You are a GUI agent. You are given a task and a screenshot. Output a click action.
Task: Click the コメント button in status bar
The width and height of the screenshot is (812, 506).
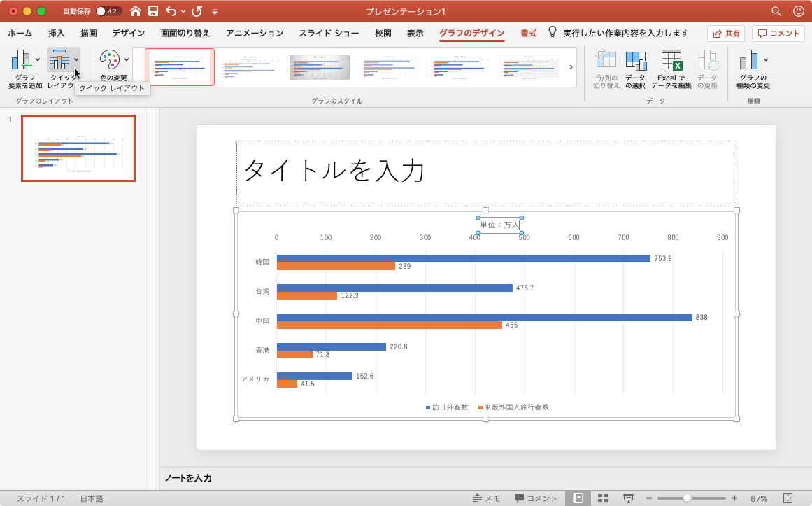click(536, 498)
